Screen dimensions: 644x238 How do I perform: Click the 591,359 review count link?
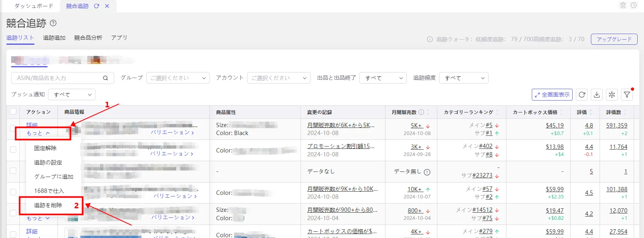coord(617,125)
